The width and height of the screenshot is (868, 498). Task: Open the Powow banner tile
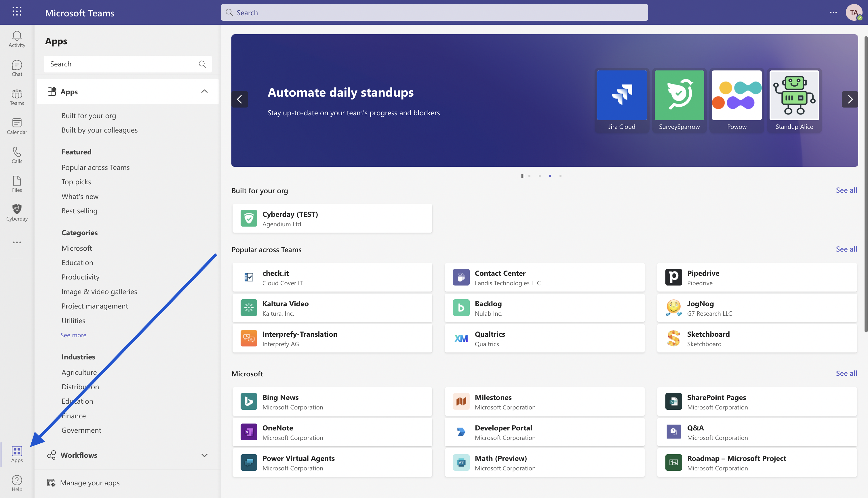(736, 101)
